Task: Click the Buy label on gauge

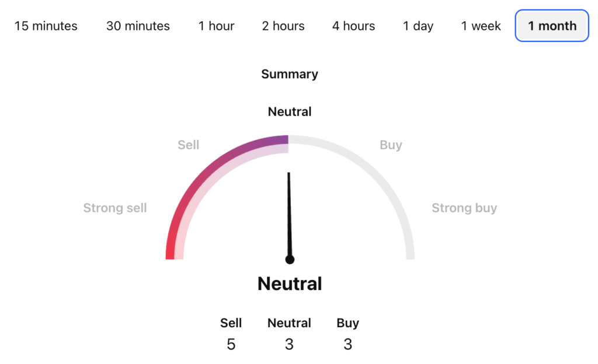Action: point(391,145)
